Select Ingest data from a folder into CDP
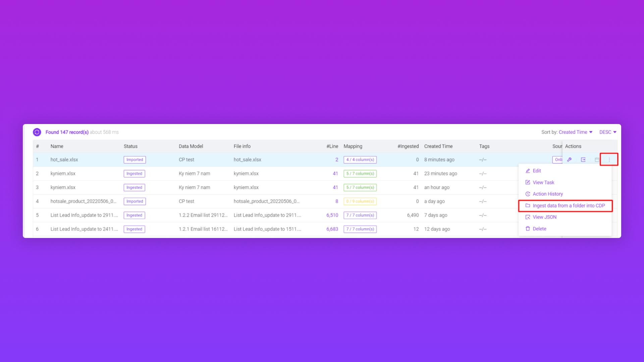This screenshot has height=362, width=644. (x=569, y=205)
